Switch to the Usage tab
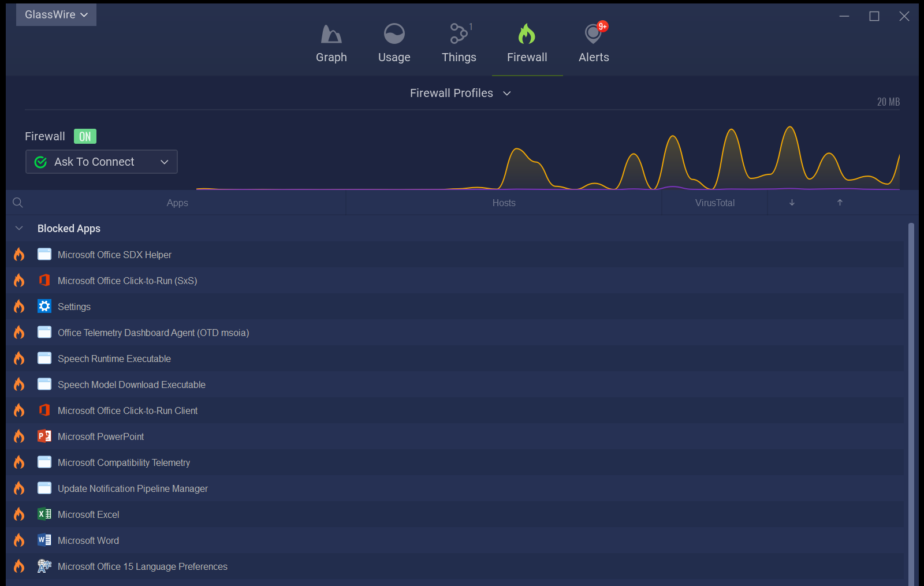Image resolution: width=924 pixels, height=586 pixels. tap(394, 44)
